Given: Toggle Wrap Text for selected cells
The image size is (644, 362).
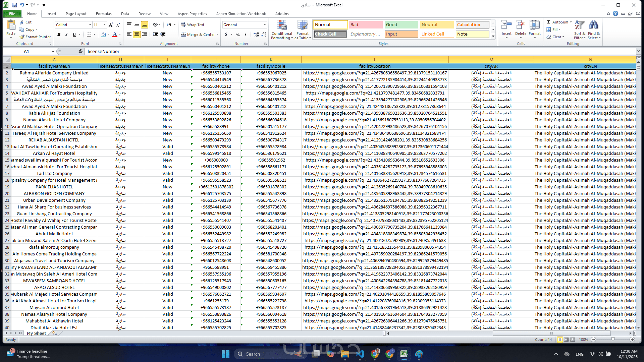Looking at the screenshot, I should (193, 25).
